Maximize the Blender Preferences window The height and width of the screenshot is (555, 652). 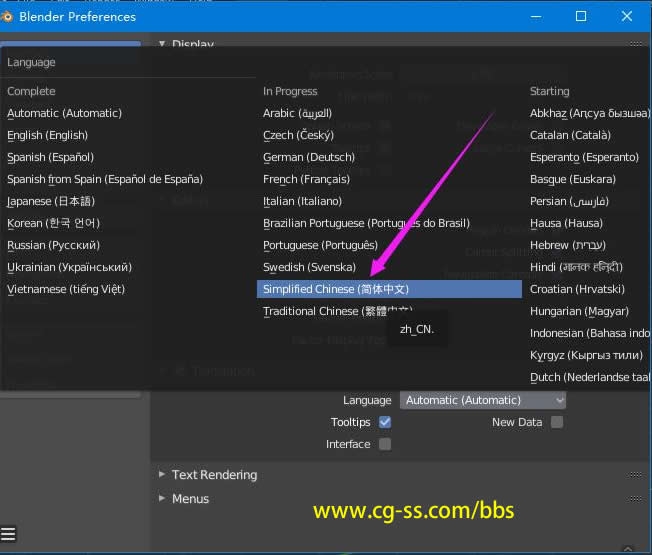coord(581,16)
